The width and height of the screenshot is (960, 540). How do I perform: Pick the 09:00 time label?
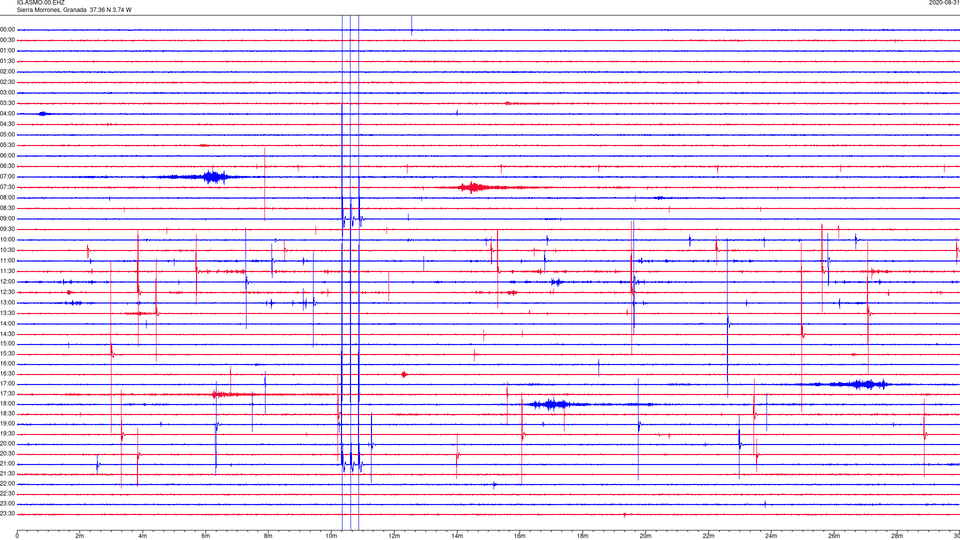pos(7,219)
